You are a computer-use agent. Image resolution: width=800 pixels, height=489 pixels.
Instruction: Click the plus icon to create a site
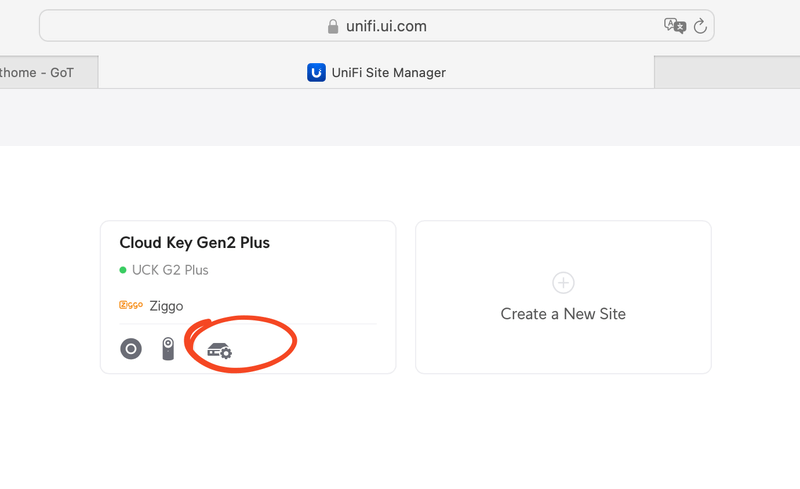pyautogui.click(x=563, y=282)
